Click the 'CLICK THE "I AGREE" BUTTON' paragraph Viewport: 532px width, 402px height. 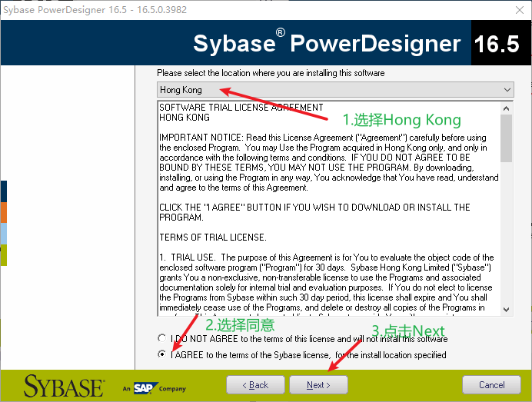(314, 212)
